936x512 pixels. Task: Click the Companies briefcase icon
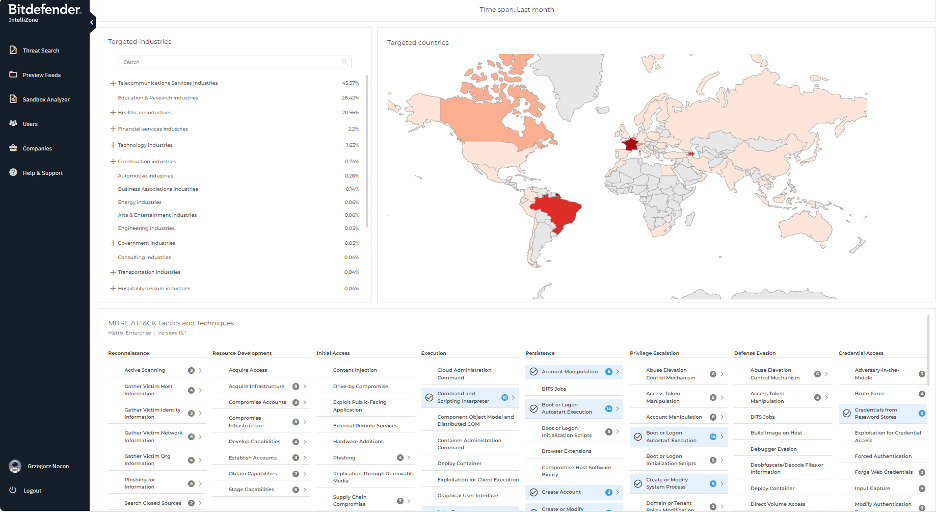(13, 148)
